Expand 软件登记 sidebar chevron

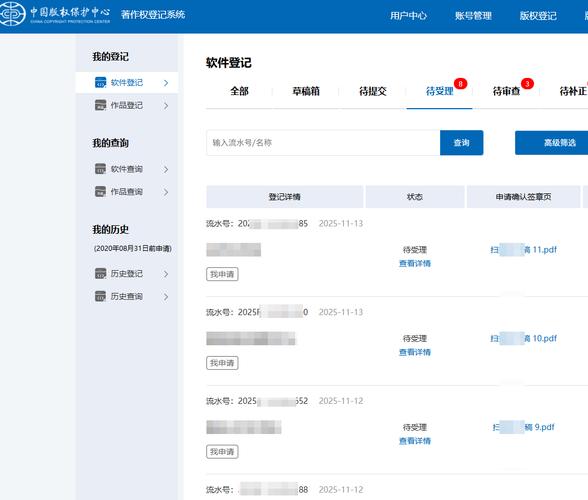[166, 83]
